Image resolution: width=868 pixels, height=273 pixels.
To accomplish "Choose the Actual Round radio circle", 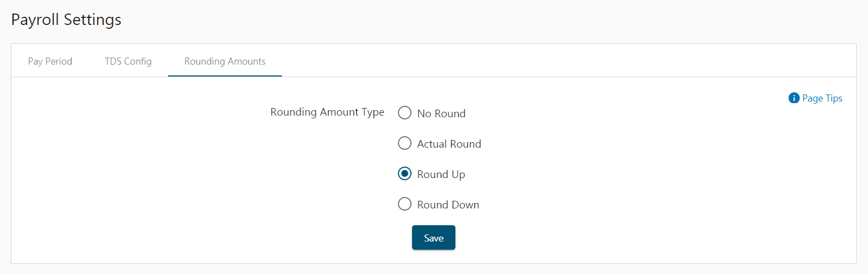I will [404, 143].
